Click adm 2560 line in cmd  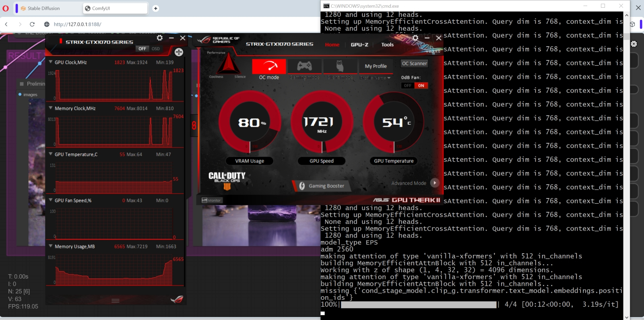point(337,249)
